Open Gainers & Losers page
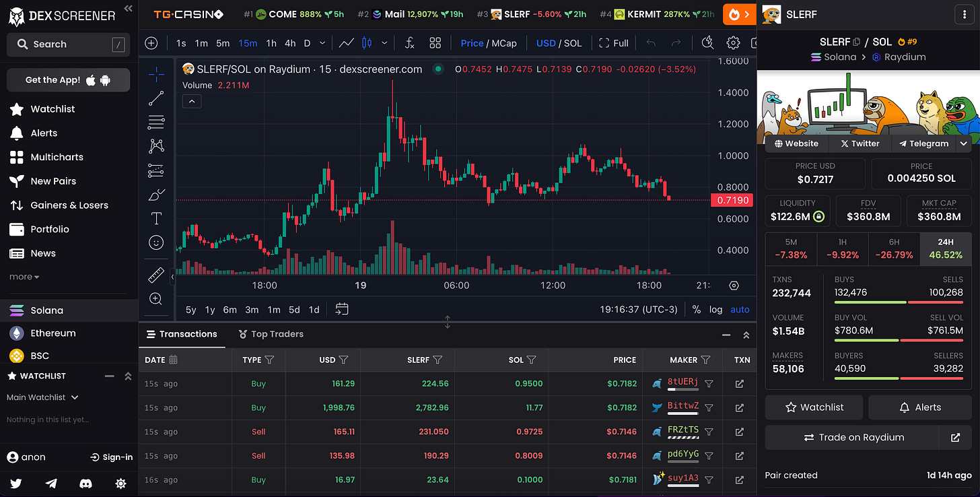This screenshot has height=497, width=980. pyautogui.click(x=69, y=205)
